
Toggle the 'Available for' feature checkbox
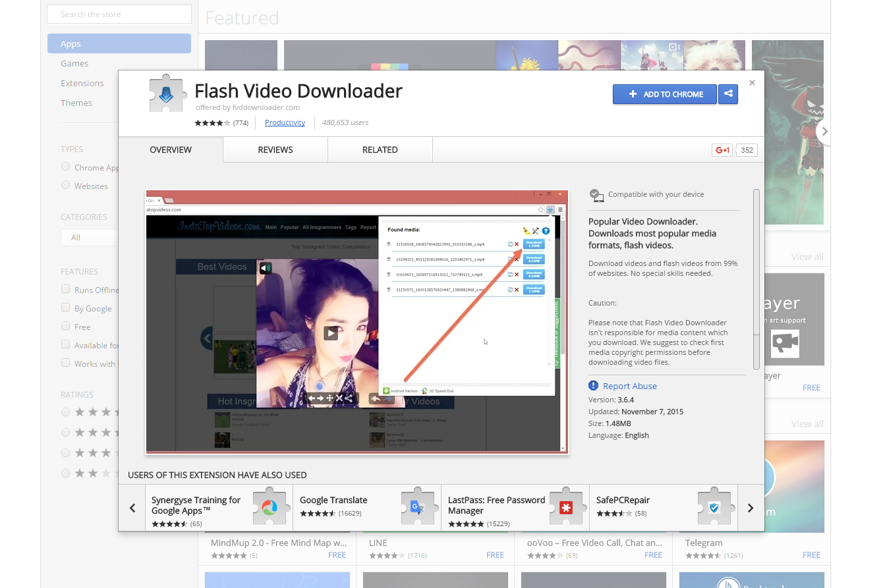(65, 344)
